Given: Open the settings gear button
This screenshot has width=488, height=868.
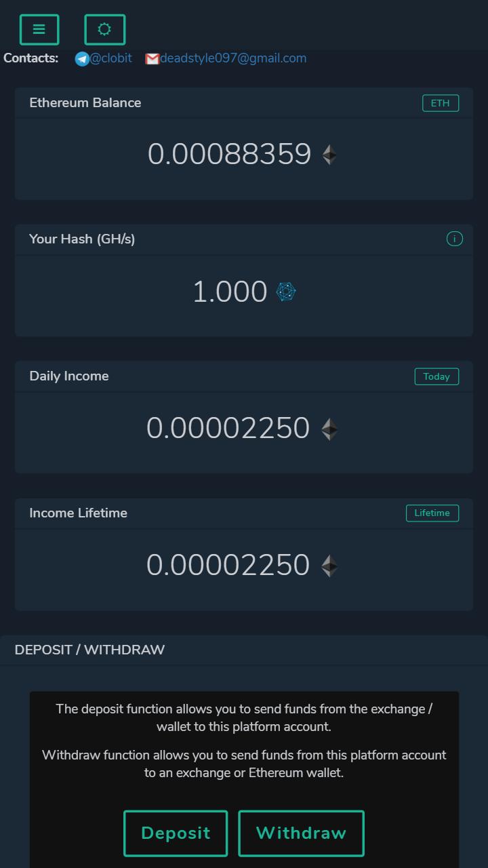Looking at the screenshot, I should [x=105, y=30].
